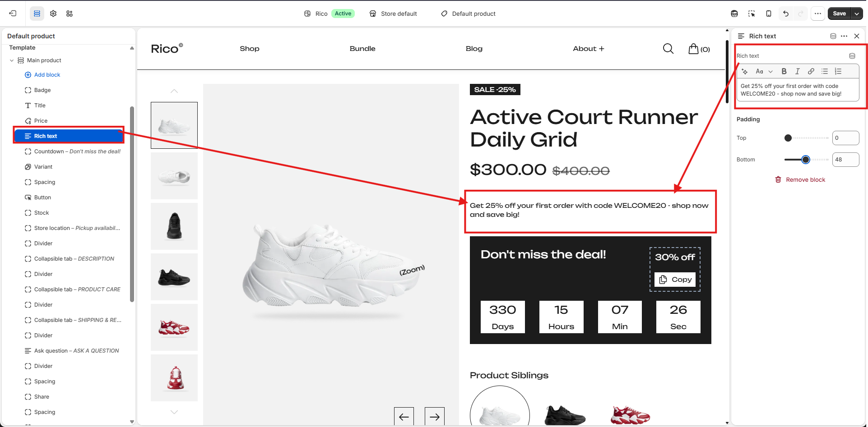Open the Bundle menu item
Screen dimensions: 868x427
pyautogui.click(x=362, y=49)
